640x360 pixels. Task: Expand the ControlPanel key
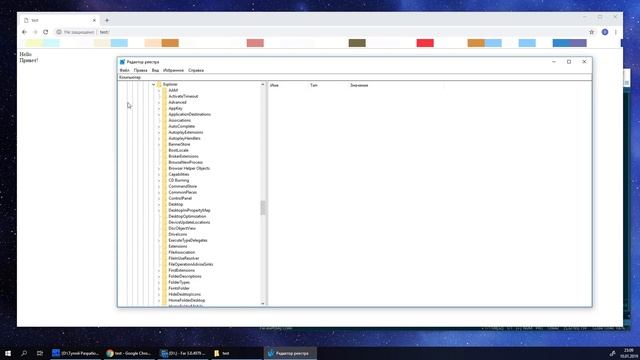point(159,198)
